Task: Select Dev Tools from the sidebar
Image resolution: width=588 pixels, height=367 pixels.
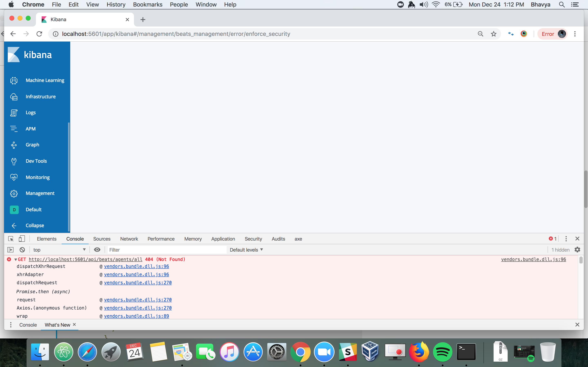Action: tap(36, 161)
